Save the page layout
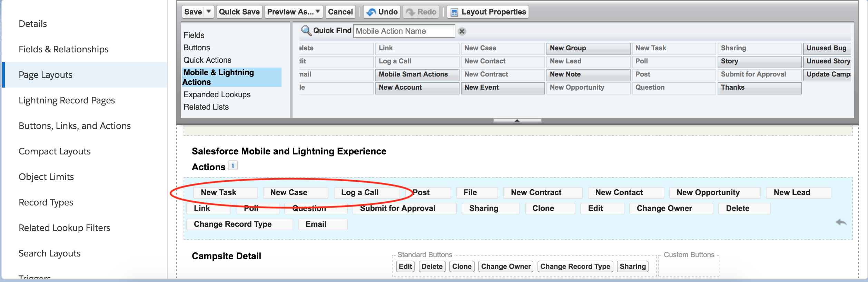Image resolution: width=868 pixels, height=282 pixels. 193,12
